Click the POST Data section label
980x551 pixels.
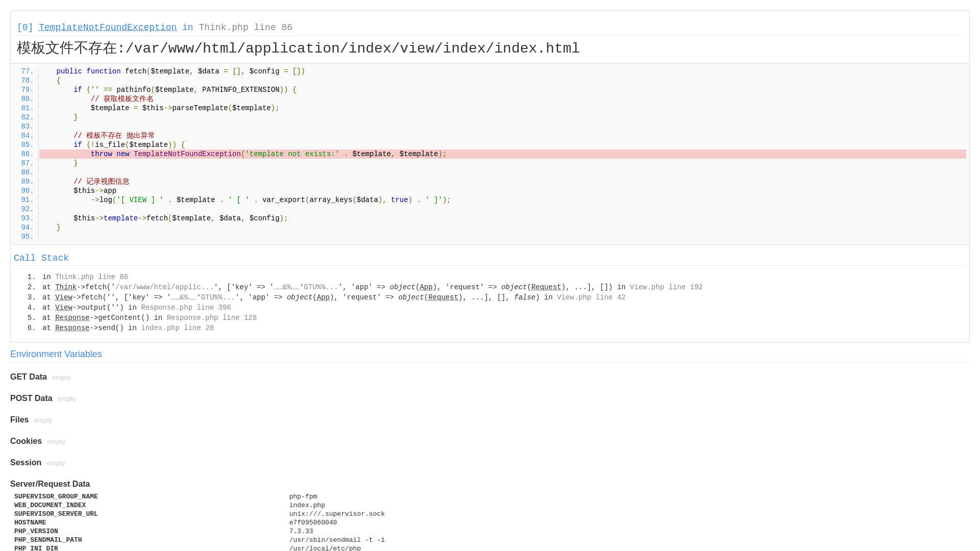pyautogui.click(x=31, y=398)
